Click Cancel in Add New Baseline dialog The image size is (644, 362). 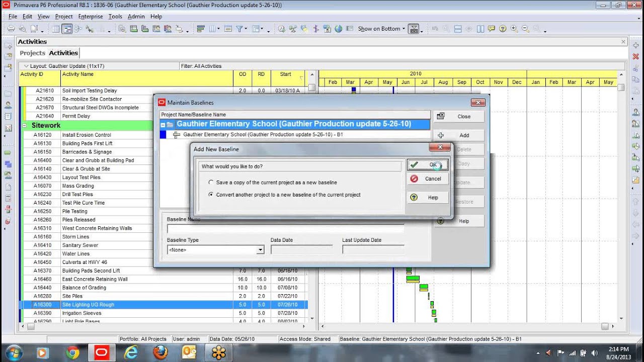(x=427, y=178)
